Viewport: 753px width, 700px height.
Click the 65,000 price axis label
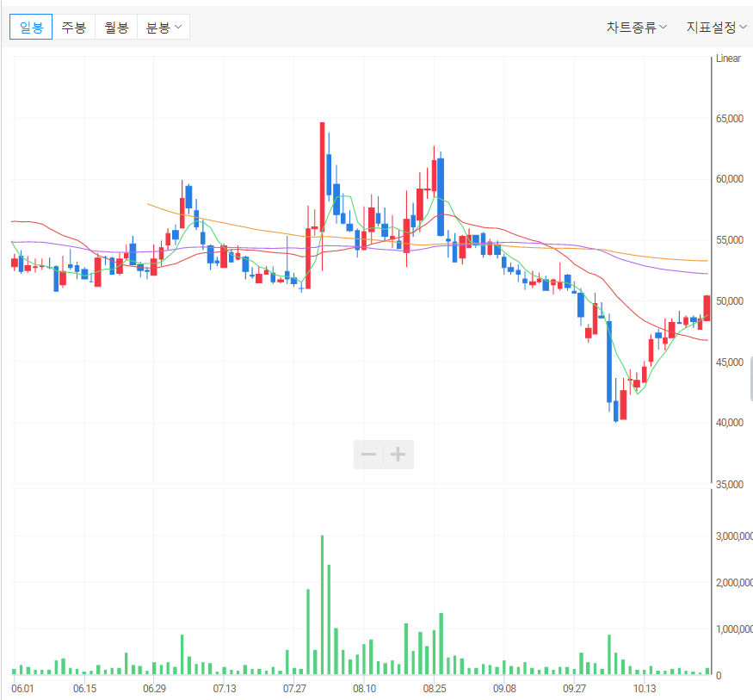[730, 119]
